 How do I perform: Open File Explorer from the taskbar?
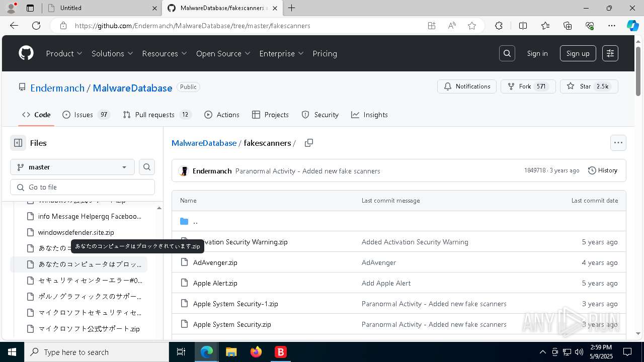tap(231, 352)
